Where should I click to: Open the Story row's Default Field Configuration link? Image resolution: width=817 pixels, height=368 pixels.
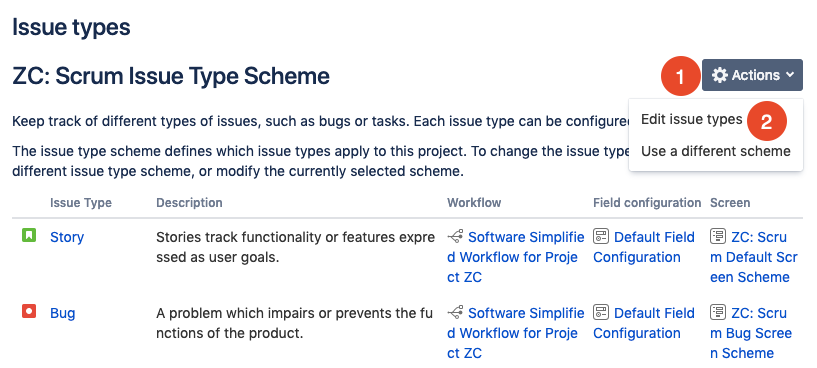[x=644, y=247]
